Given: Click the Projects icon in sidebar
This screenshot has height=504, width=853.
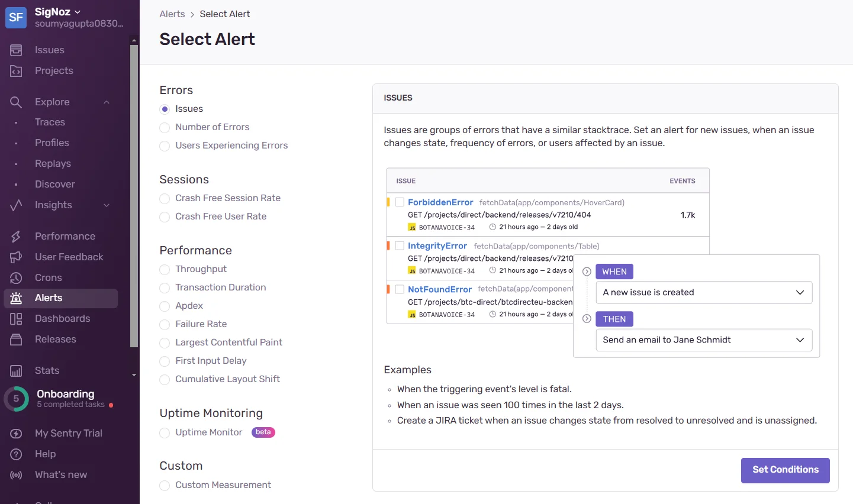Looking at the screenshot, I should click(16, 71).
